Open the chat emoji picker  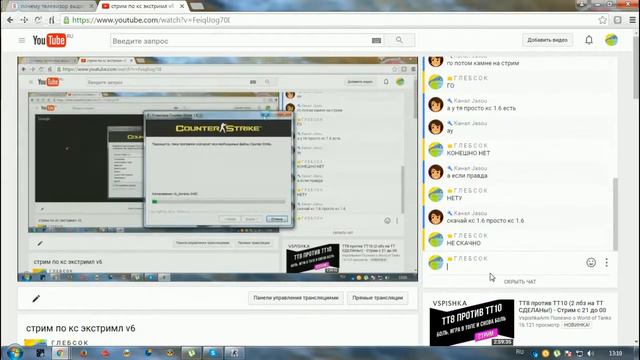(x=591, y=262)
